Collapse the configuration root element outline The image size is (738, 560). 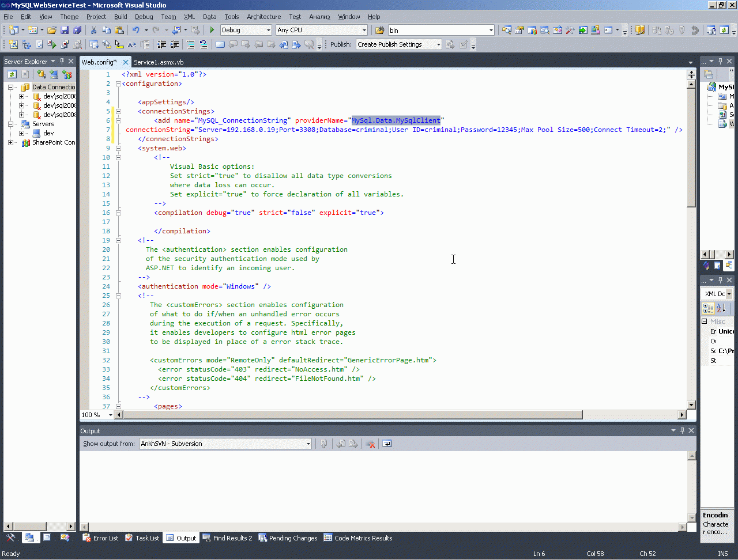[118, 84]
